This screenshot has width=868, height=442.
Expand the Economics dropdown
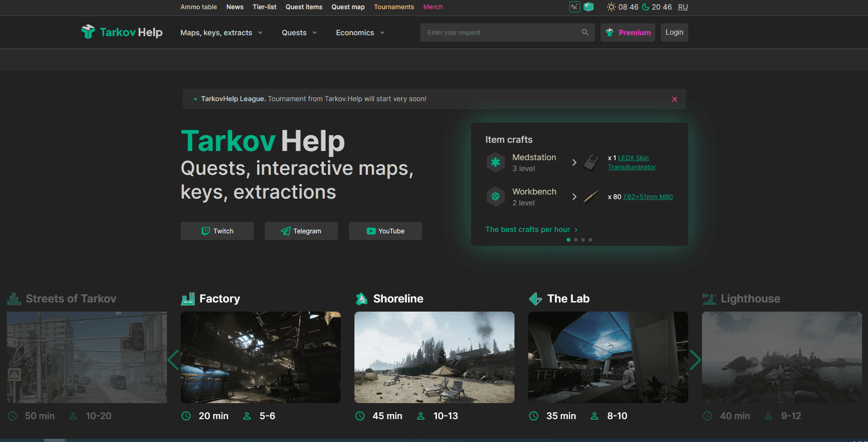(360, 32)
